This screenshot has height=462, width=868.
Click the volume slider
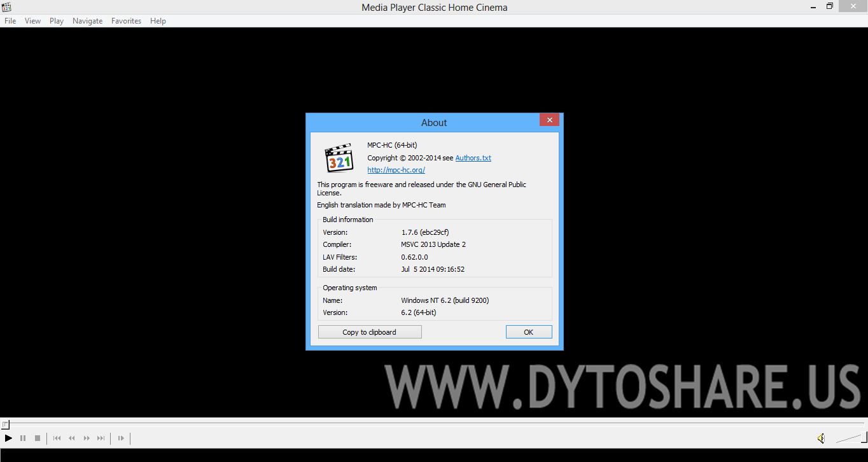850,438
